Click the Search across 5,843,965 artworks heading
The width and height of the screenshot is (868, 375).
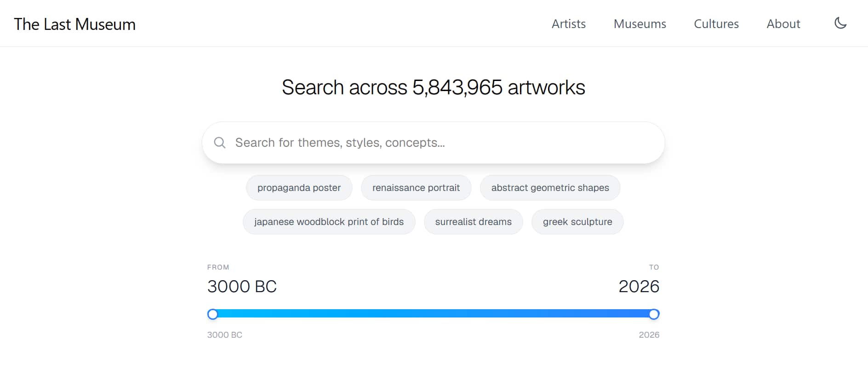(434, 87)
